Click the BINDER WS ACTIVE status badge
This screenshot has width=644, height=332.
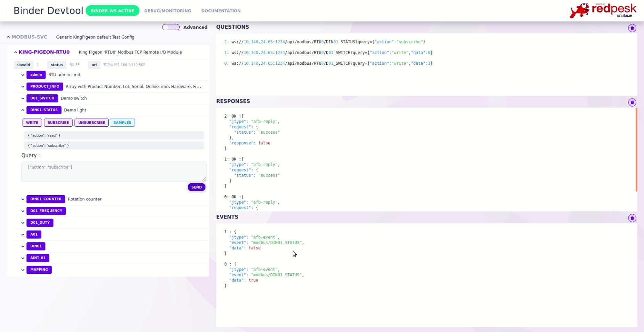coord(112,11)
